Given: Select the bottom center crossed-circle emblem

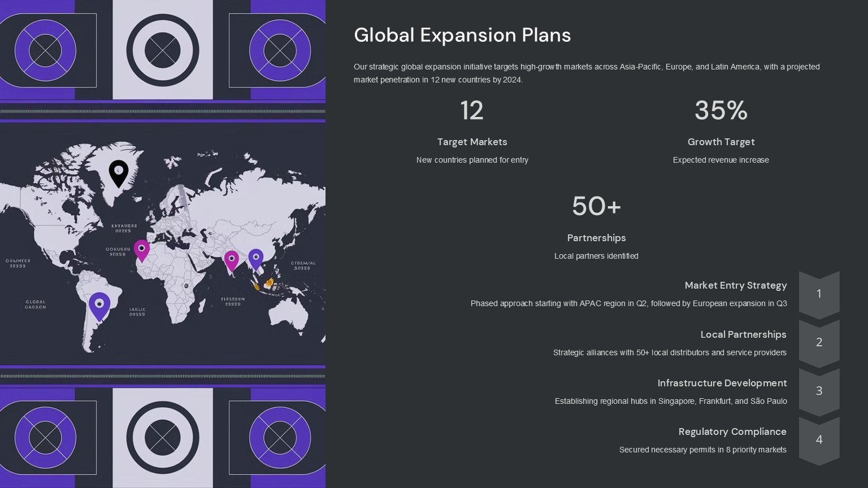Looking at the screenshot, I should pyautogui.click(x=163, y=438).
